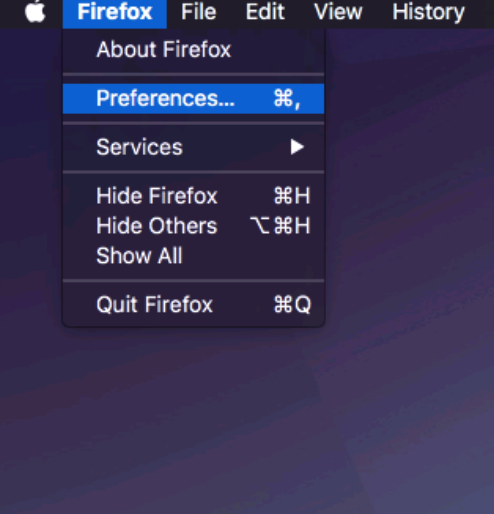Viewport: 494px width, 514px height.
Task: Open the File menu
Action: 199,13
